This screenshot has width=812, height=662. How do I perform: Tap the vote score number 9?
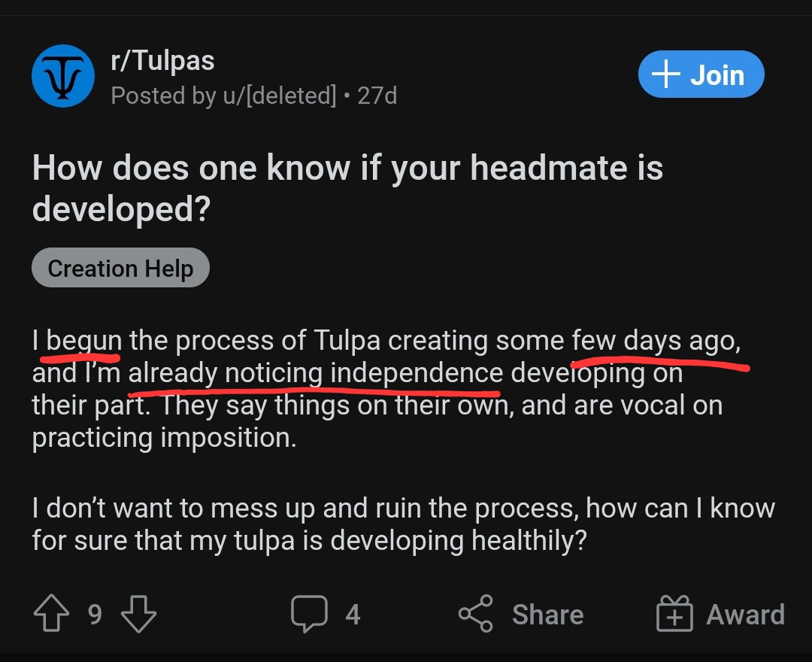pyautogui.click(x=95, y=615)
